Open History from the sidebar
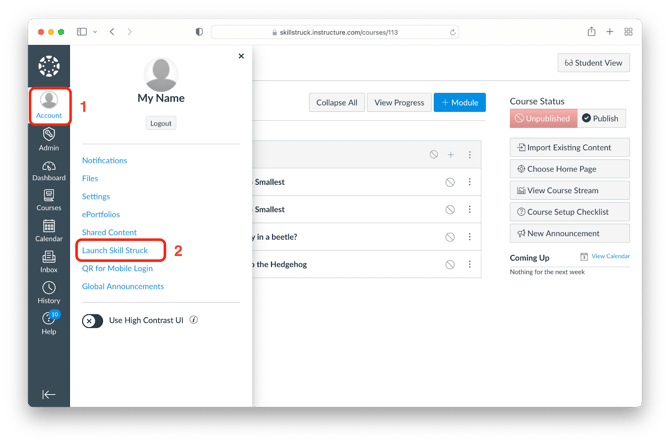Viewport: 670px width, 444px height. pos(49,293)
